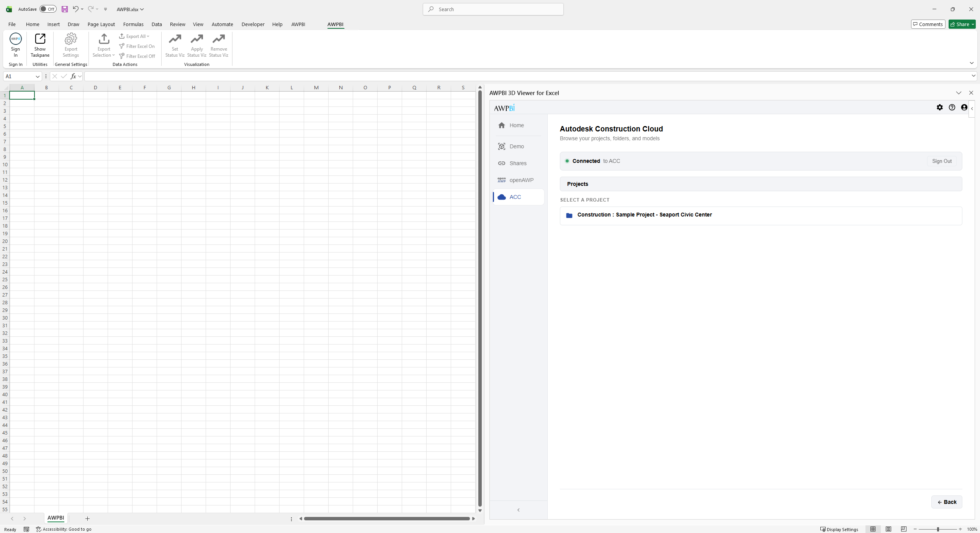
Task: Click the Back button in taskpane
Action: 947,502
